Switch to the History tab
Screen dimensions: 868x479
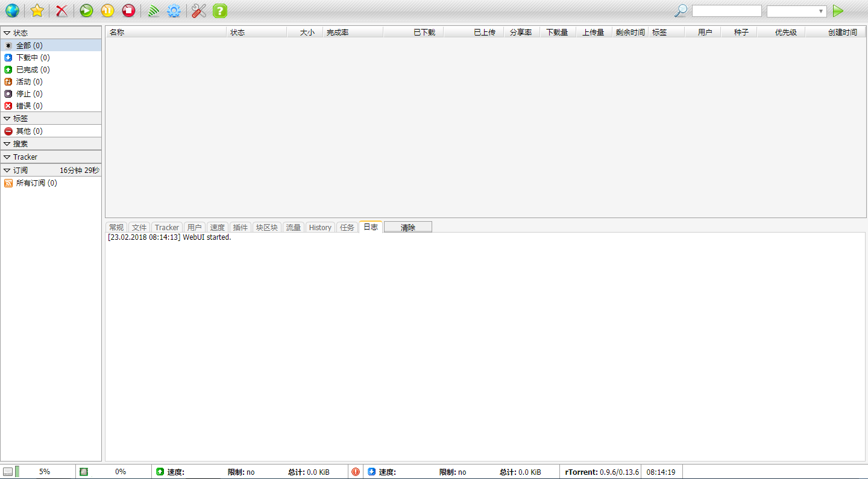[320, 227]
